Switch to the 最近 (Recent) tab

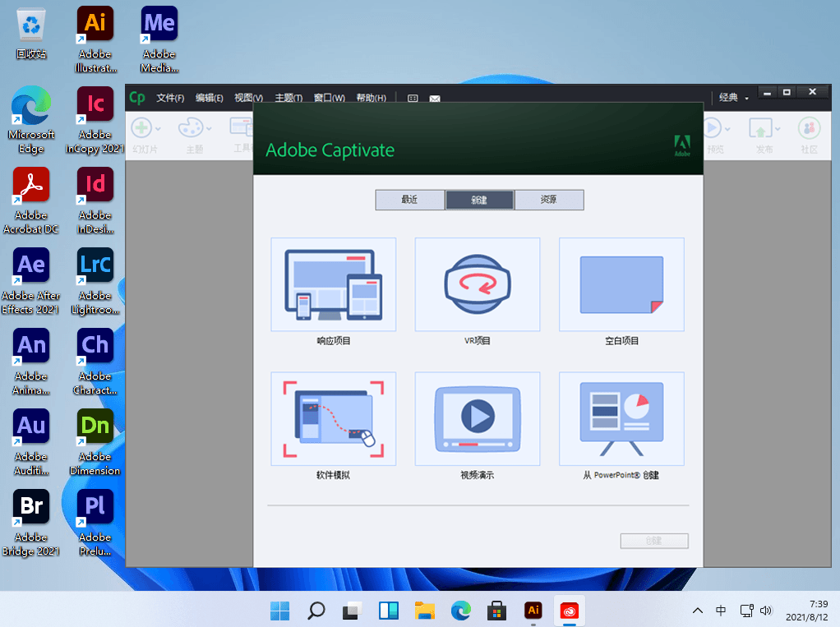(410, 200)
